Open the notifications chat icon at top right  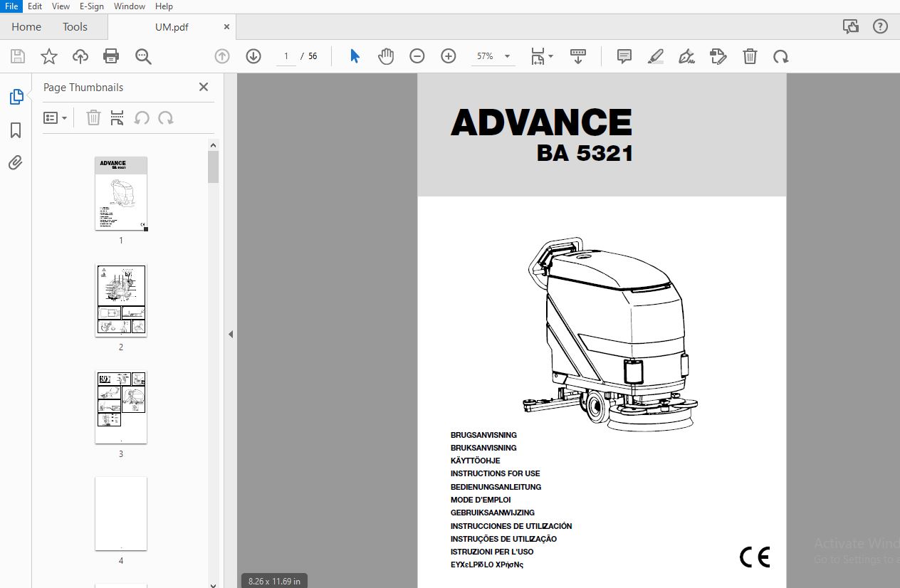coord(851,26)
